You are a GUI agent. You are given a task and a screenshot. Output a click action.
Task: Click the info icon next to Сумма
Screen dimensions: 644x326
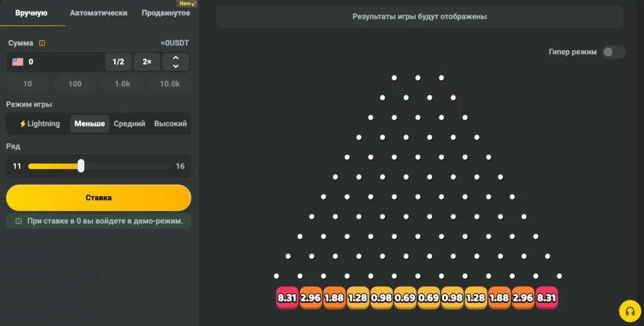[x=42, y=43]
